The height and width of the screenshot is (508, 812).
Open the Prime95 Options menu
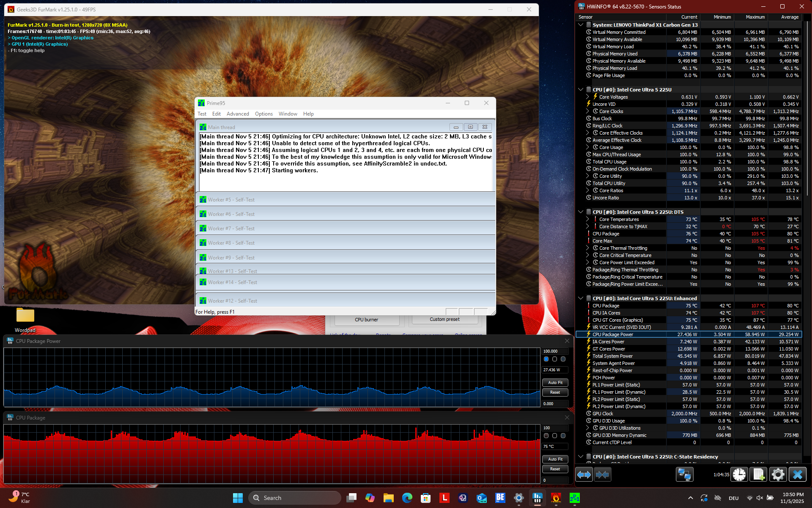(x=263, y=114)
